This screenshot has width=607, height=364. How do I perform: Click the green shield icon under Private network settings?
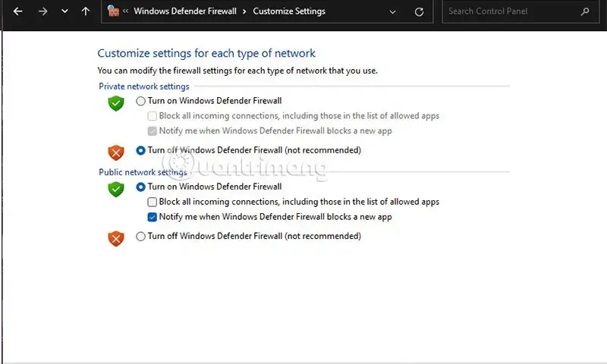coord(116,103)
